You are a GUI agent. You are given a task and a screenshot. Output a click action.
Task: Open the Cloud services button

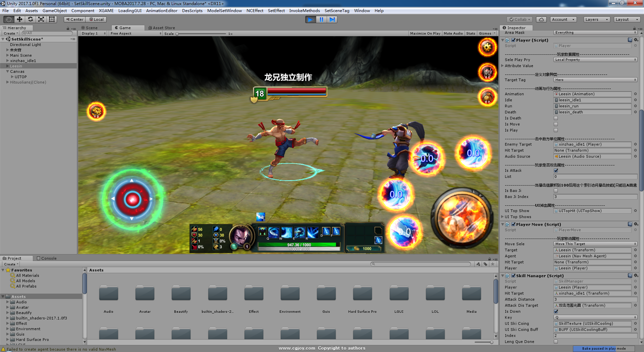pos(541,19)
